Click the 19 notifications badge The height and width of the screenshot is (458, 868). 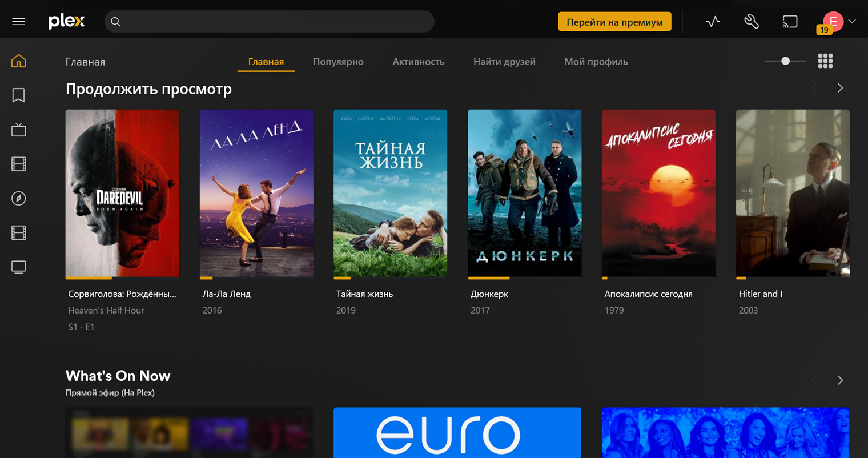[824, 30]
